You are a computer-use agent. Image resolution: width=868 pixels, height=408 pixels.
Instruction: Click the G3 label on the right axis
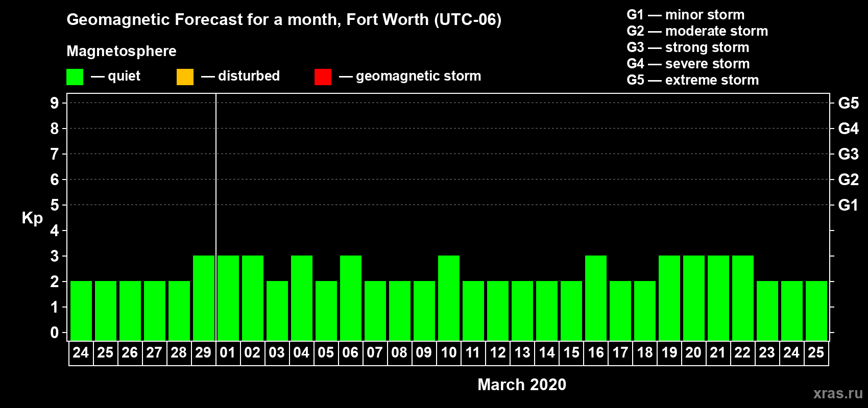click(849, 154)
